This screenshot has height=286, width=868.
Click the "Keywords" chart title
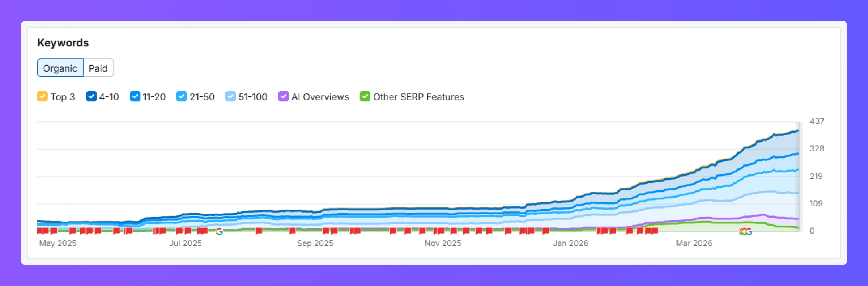click(63, 43)
